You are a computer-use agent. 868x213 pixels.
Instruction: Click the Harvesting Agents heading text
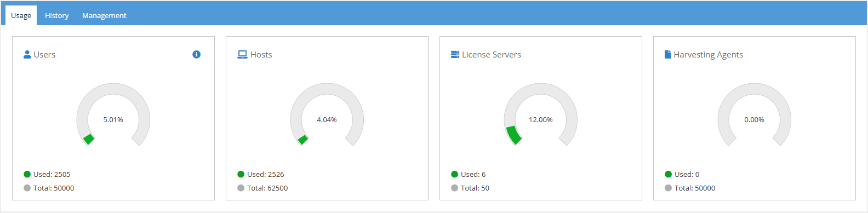(709, 55)
